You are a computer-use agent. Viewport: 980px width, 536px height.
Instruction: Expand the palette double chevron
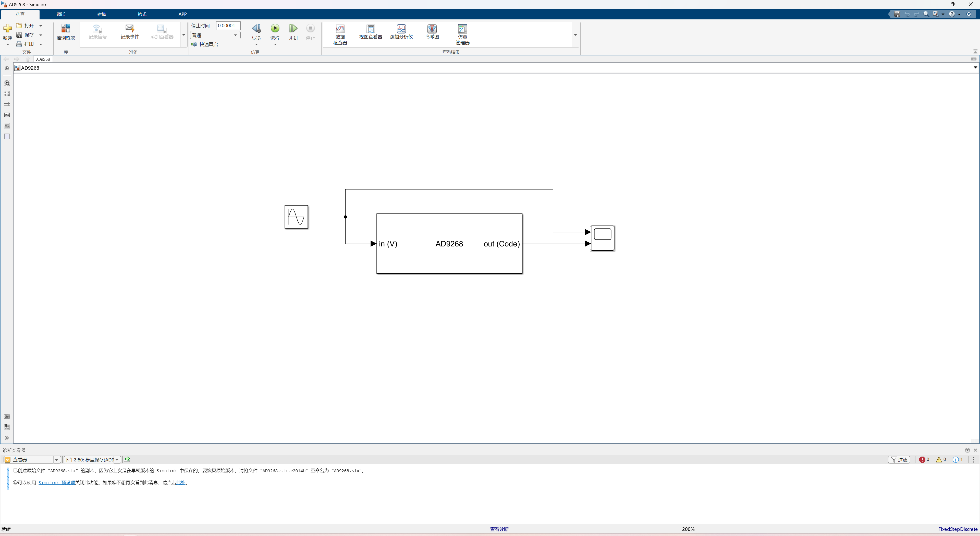7,438
